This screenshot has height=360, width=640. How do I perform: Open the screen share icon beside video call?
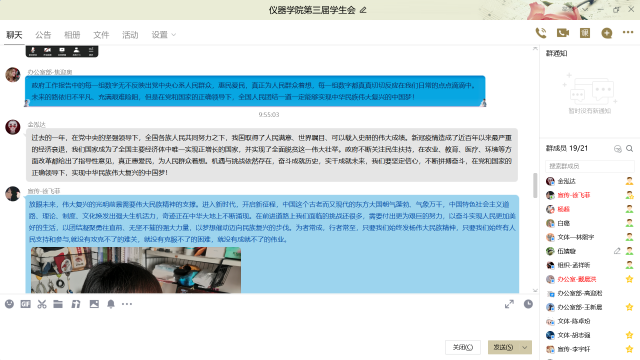pyautogui.click(x=585, y=33)
